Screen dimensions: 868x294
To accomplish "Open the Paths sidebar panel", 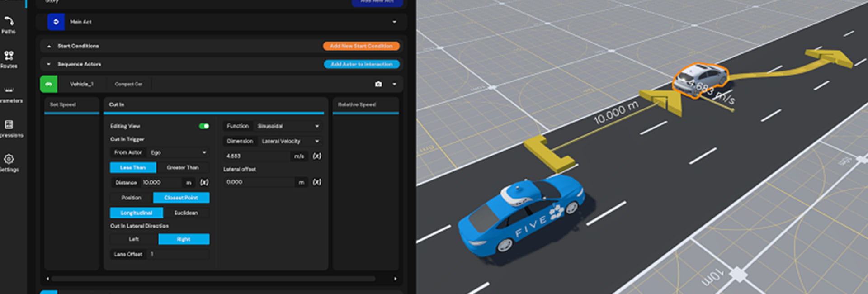I will point(9,25).
